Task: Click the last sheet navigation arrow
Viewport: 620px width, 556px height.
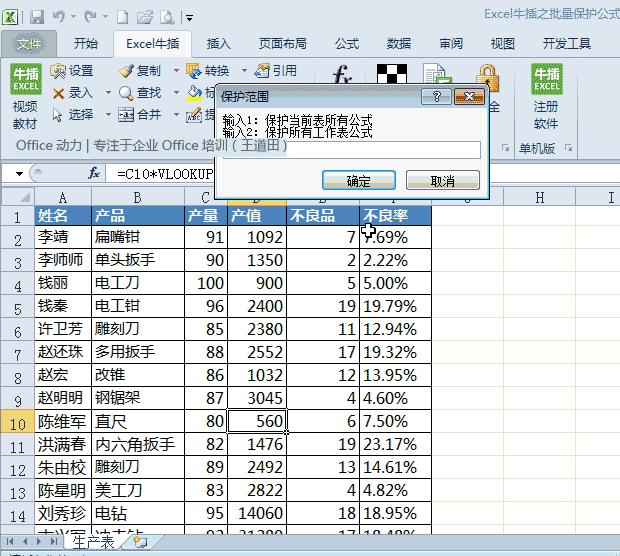Action: [x=55, y=541]
